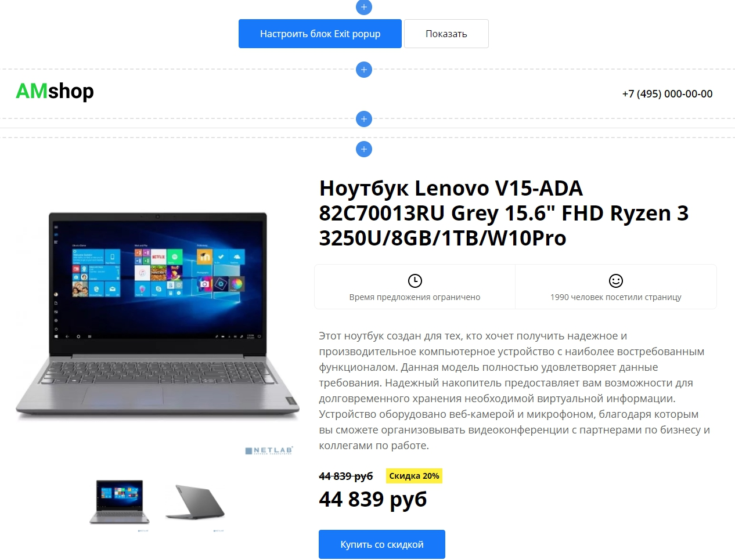The width and height of the screenshot is (735, 560).
Task: Click the Lenovo V15-ADA product title
Action: [503, 213]
